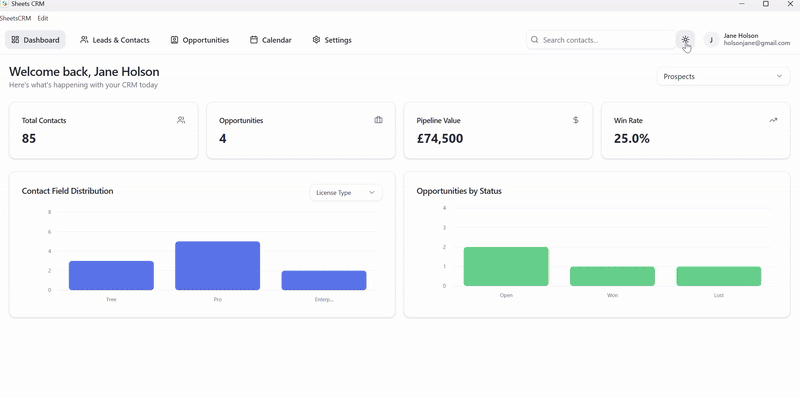Click the dollar icon on Pipeline Value card

tap(576, 120)
